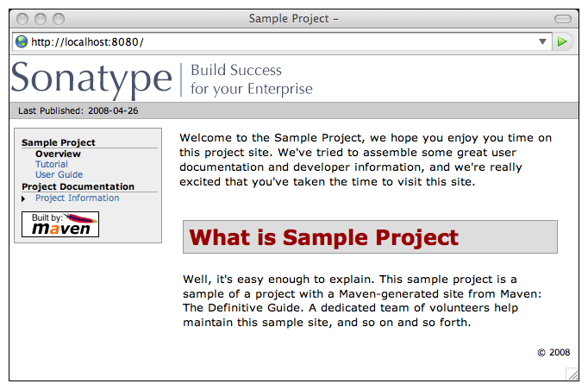588x390 pixels.
Task: Click the Sonatype logo
Action: pyautogui.click(x=91, y=79)
